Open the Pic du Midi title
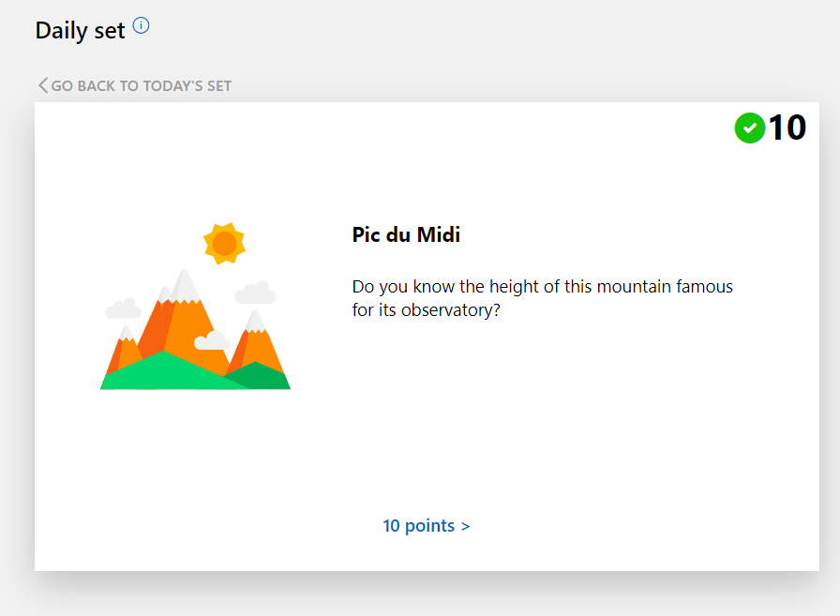 coord(406,234)
